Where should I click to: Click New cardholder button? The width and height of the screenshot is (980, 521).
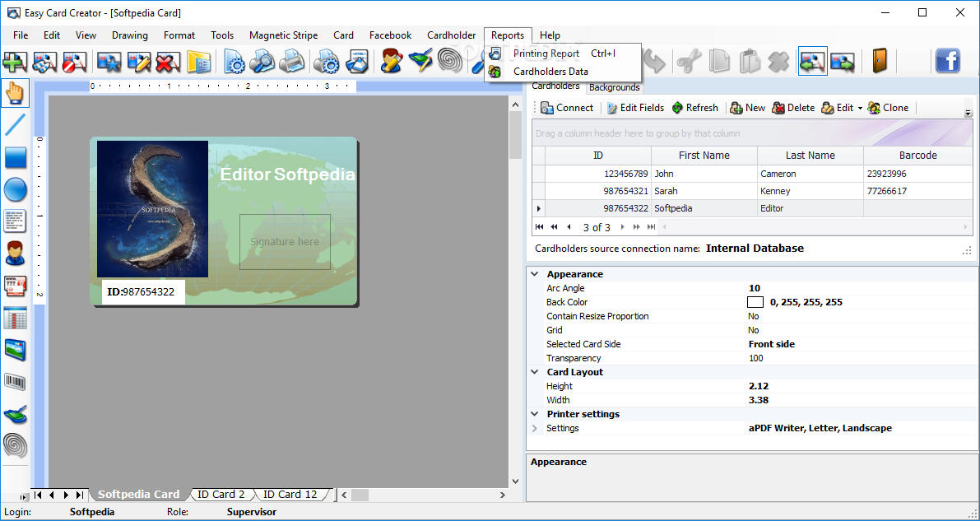tap(747, 108)
